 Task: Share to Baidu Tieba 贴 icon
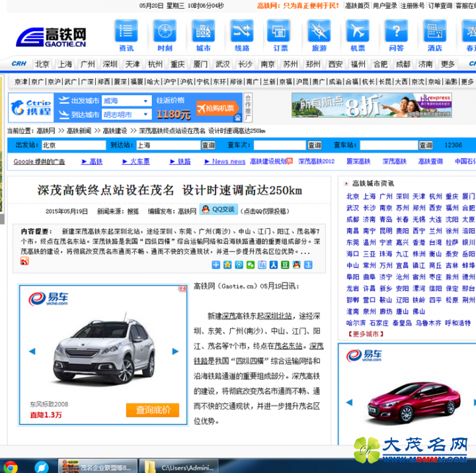(x=262, y=265)
